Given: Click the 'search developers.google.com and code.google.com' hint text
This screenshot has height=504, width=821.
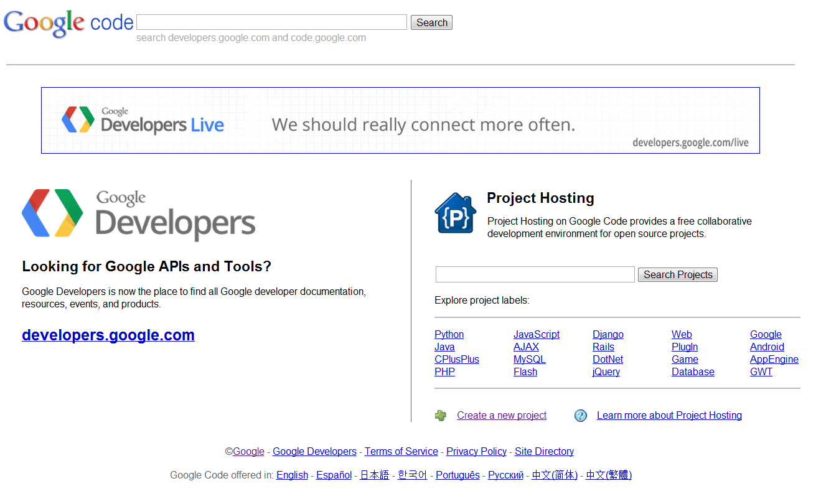Looking at the screenshot, I should [x=251, y=38].
